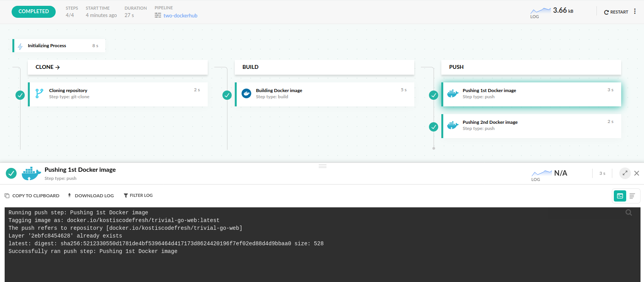Switch to terminal log view
Screen dimensions: 644x282
click(x=620, y=196)
